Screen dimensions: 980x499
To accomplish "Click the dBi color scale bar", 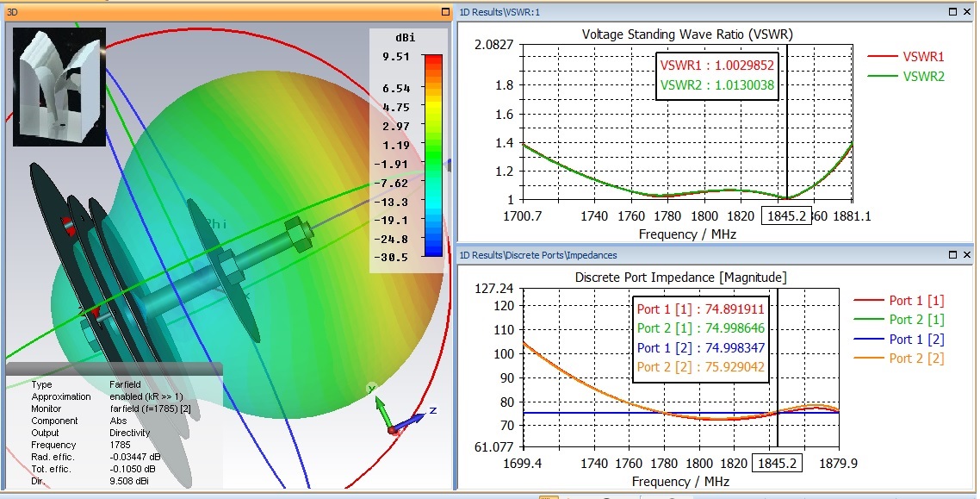I will [x=432, y=155].
